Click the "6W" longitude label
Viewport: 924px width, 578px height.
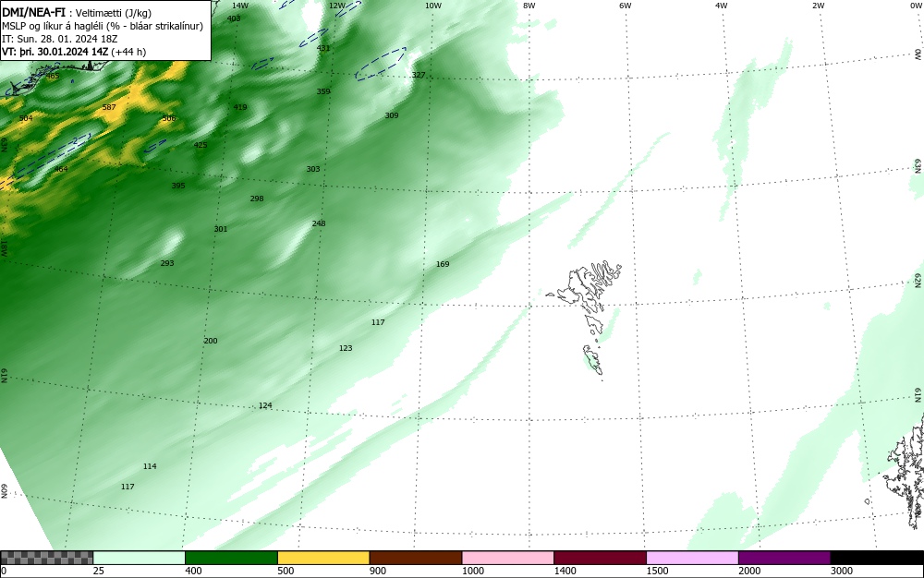pos(626,6)
